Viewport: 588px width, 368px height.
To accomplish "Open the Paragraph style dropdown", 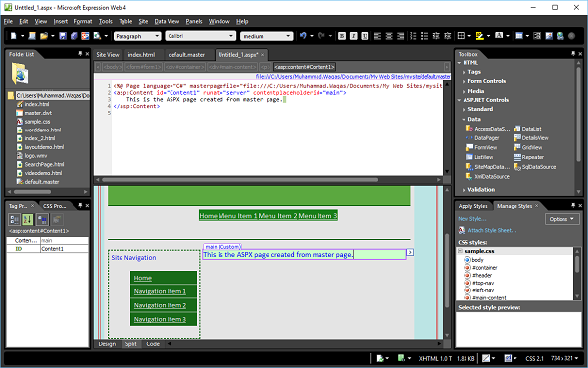I will coord(137,36).
